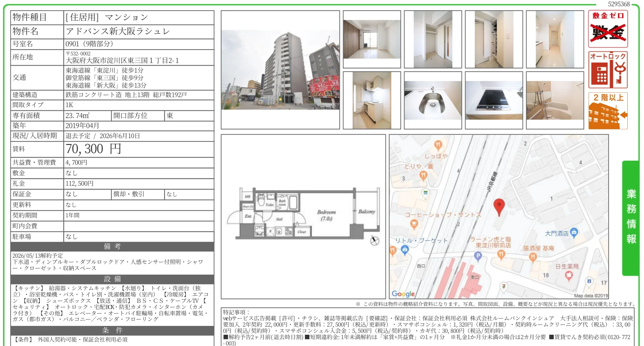Click the 備考 section header

112,246
